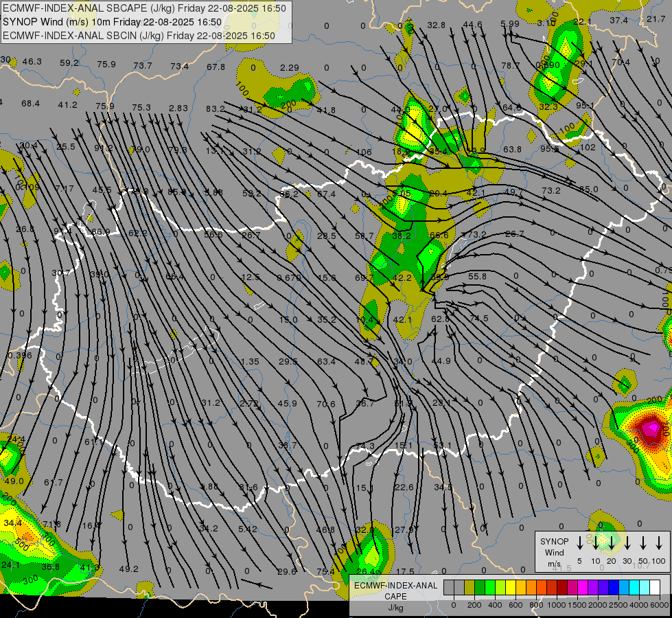Click the 100 m/s wind arrow in legend
The image size is (672, 618).
659,543
